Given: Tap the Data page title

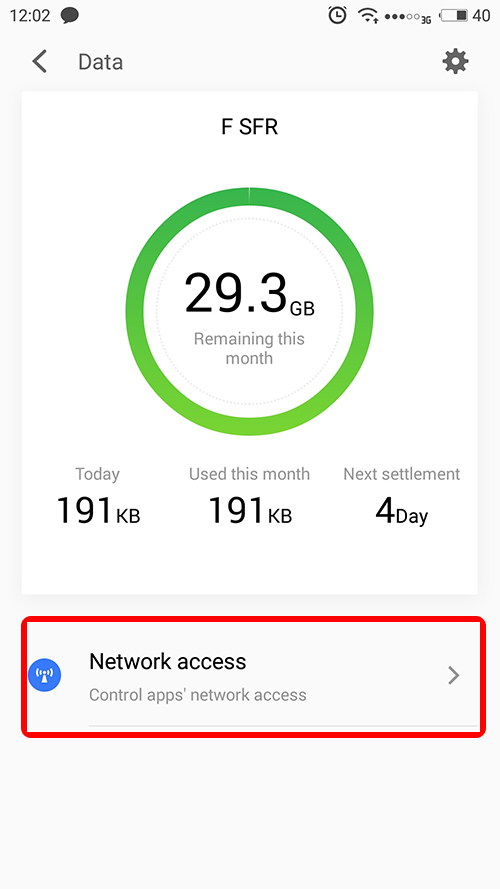Looking at the screenshot, I should click(100, 62).
